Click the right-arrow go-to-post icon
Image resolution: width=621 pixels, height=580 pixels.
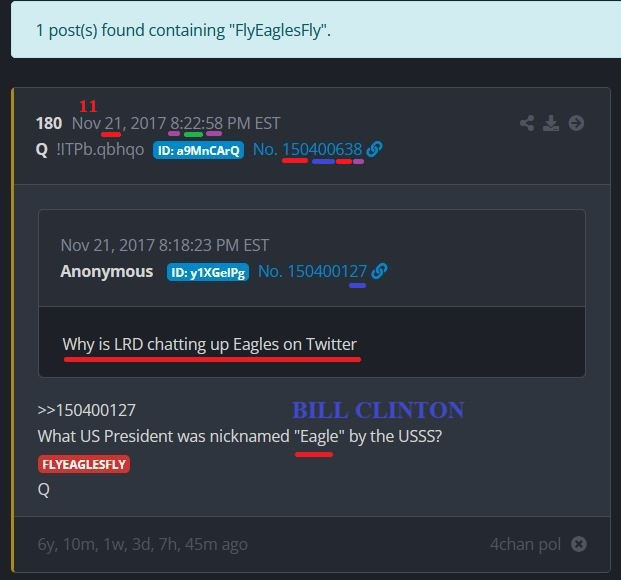pyautogui.click(x=576, y=123)
